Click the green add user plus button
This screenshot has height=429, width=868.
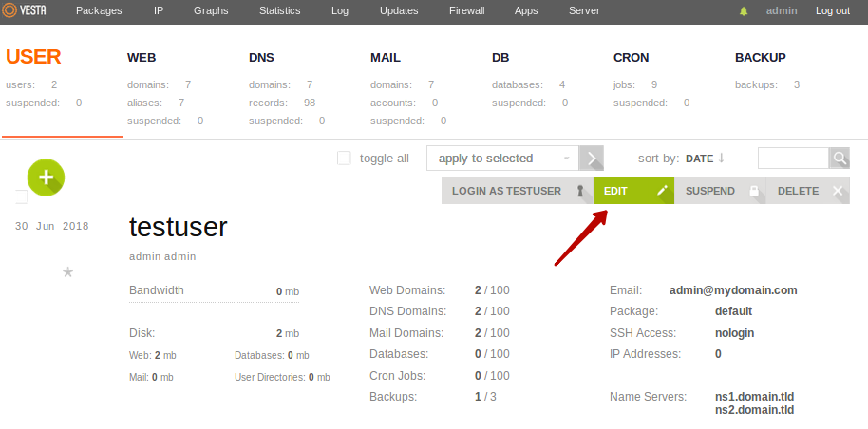click(x=46, y=176)
